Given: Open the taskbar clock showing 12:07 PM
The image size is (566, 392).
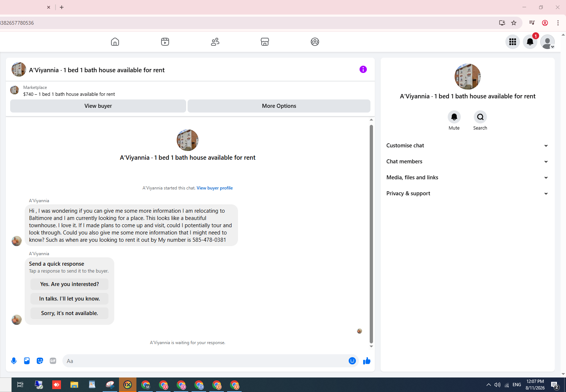Looking at the screenshot, I should click(535, 385).
